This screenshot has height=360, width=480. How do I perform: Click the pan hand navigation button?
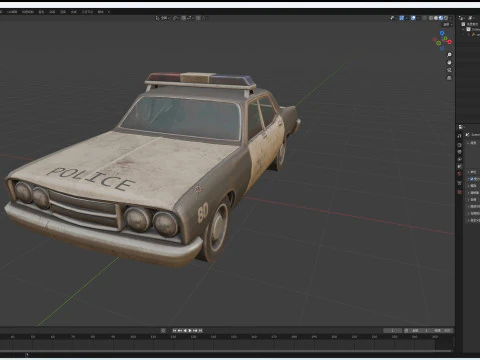[449, 62]
